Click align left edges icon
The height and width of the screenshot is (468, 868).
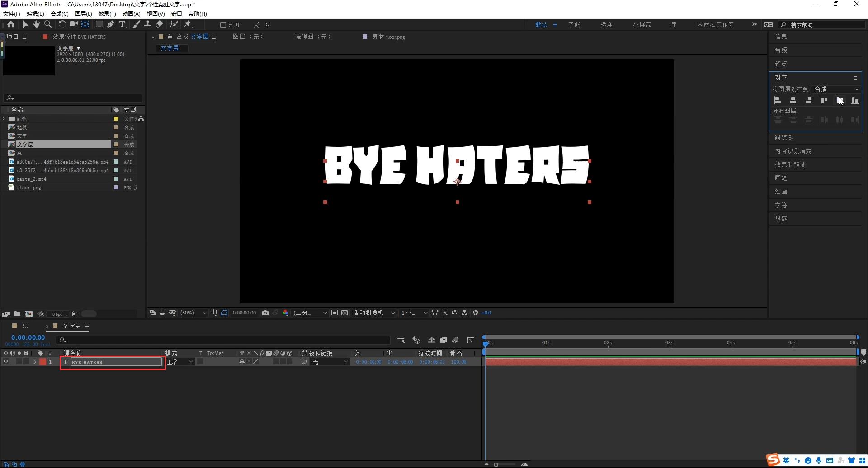tap(778, 100)
